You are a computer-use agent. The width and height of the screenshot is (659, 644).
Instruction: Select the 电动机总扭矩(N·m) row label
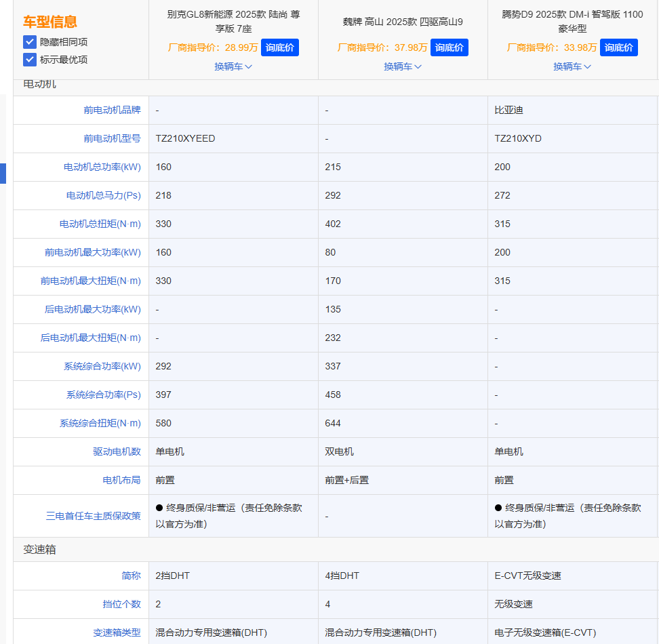point(100,224)
